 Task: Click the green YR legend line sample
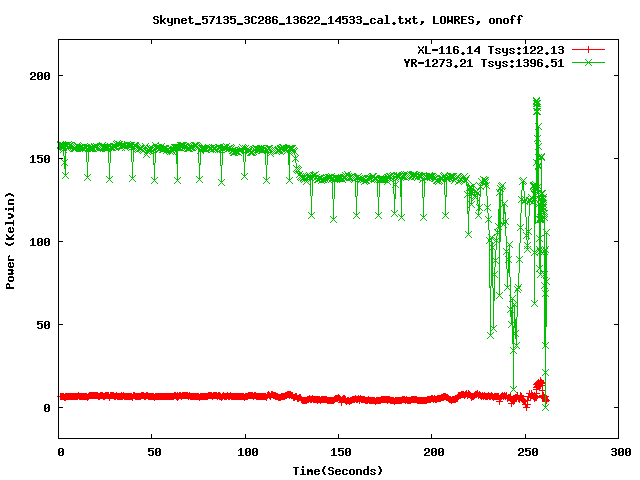tap(588, 62)
